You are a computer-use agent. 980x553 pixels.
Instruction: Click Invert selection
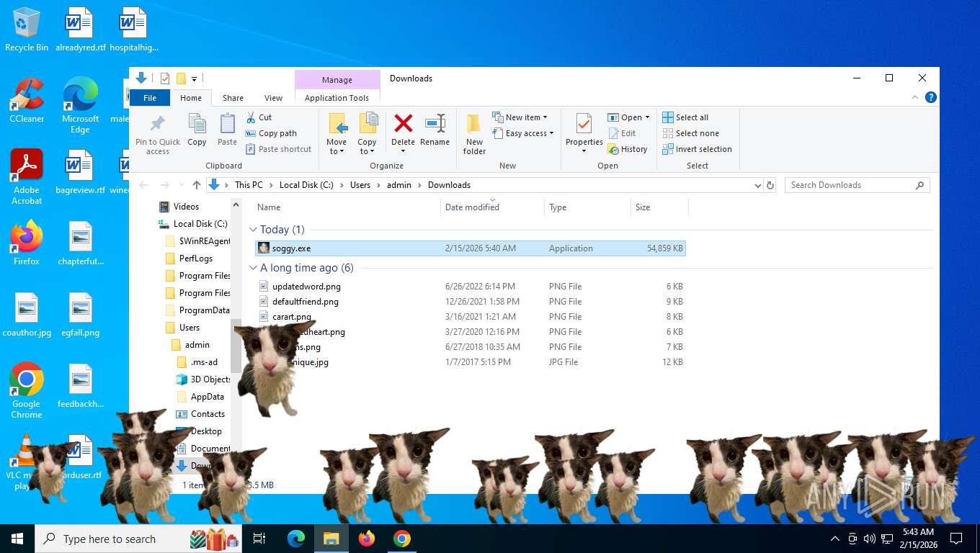696,149
